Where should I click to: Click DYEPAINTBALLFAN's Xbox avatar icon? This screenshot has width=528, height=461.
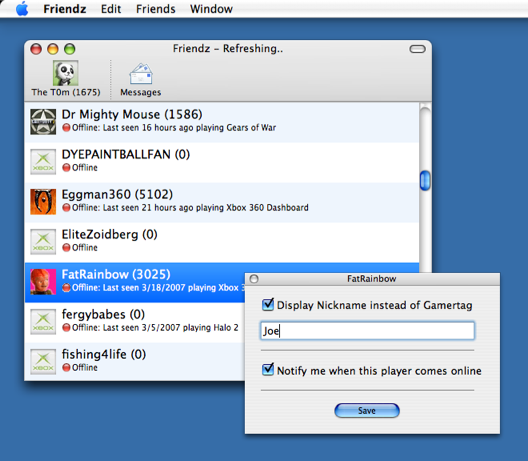[x=43, y=162]
